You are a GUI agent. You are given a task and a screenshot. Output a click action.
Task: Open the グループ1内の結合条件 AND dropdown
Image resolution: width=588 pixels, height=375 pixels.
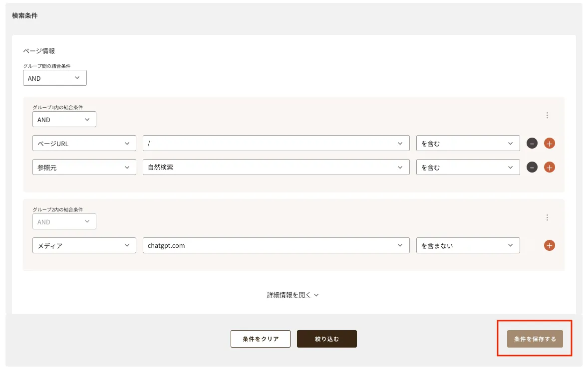[x=64, y=120]
